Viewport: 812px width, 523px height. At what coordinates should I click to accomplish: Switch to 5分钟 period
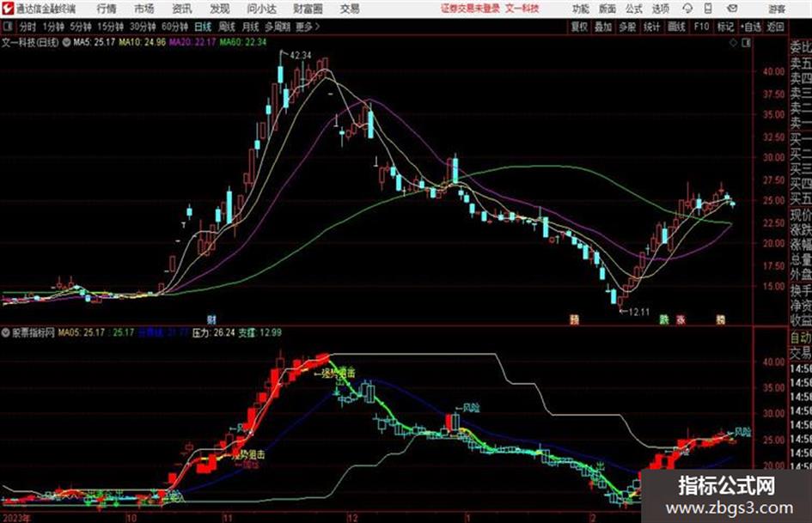(x=80, y=27)
